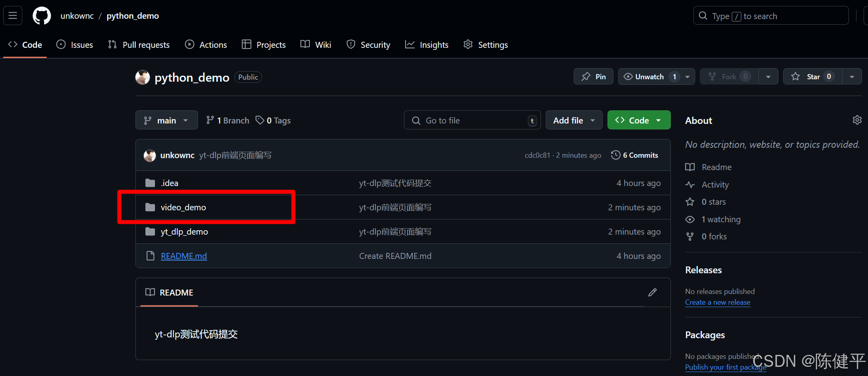
Task: Open the Pull requests tab
Action: coord(139,45)
